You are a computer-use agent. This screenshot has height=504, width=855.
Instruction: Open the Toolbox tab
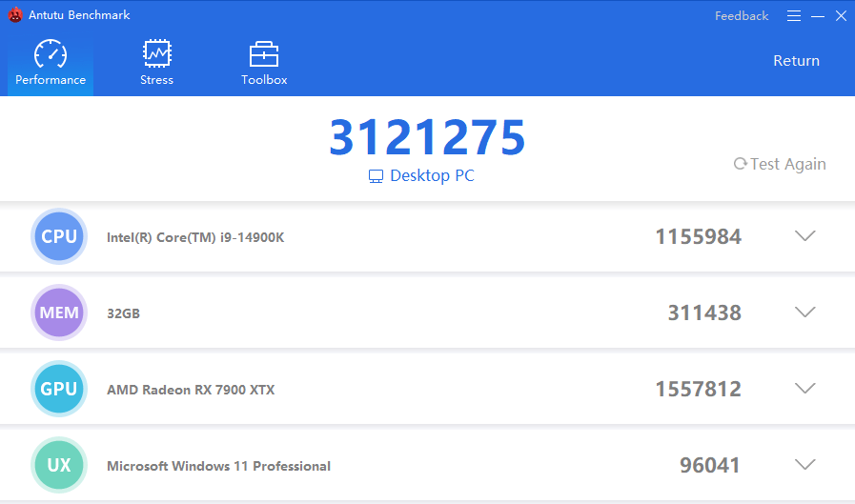264,63
